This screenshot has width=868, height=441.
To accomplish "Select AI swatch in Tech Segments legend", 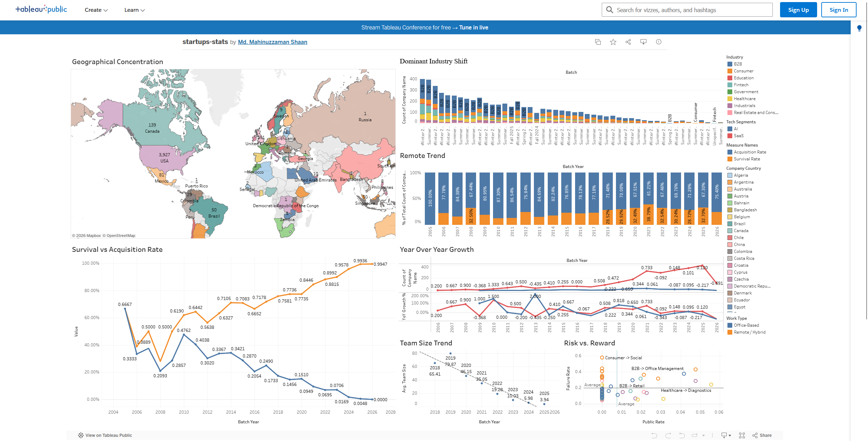I will click(730, 129).
